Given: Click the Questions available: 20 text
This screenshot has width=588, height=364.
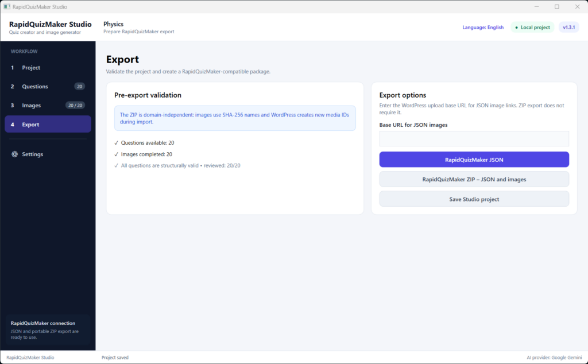Looking at the screenshot, I should point(148,143).
